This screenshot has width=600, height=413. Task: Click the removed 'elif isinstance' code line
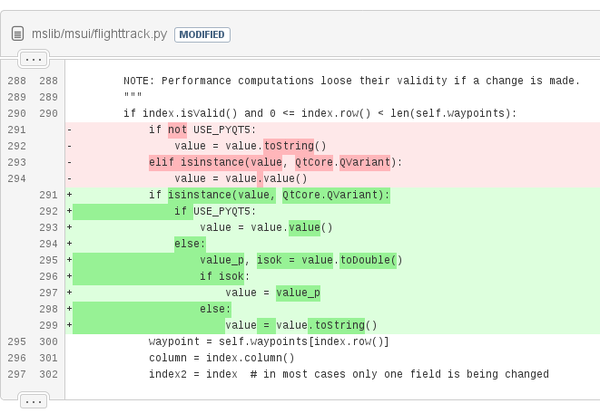click(x=276, y=162)
